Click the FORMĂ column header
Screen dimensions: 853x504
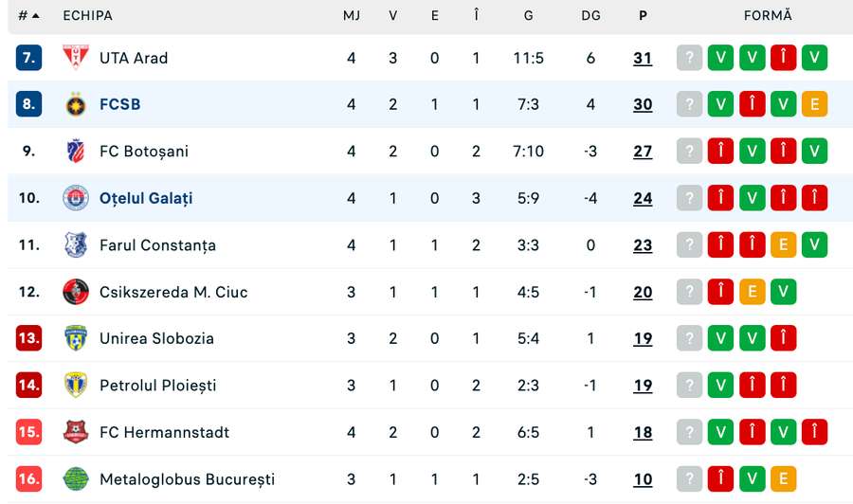coord(768,16)
